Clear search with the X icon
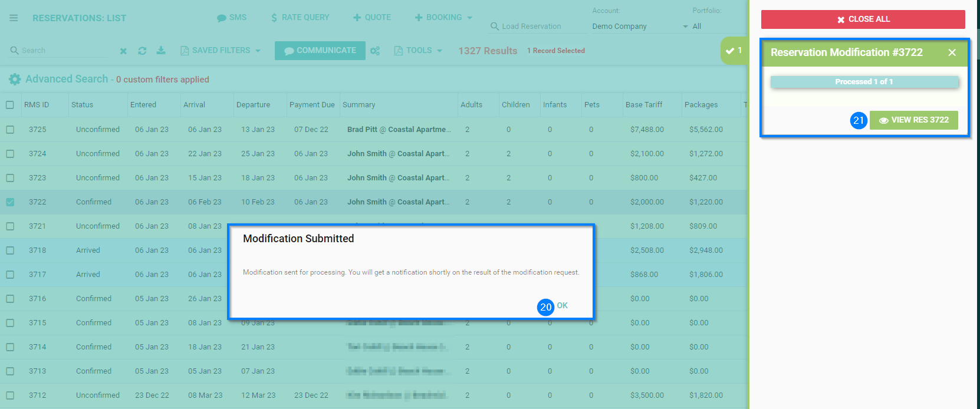The width and height of the screenshot is (980, 409). 123,51
